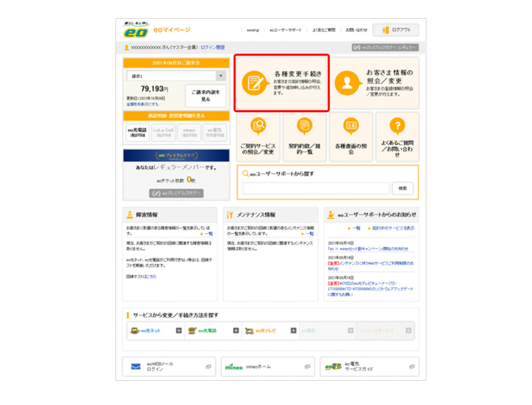Open ご契約サービスの照会/変更 magnifier icon
The width and height of the screenshot is (532, 405).
pyautogui.click(x=258, y=126)
